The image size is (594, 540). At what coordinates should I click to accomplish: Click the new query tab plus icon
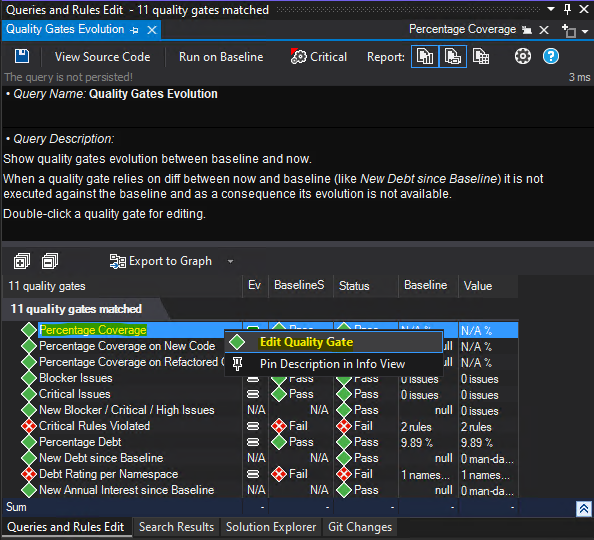(x=569, y=31)
